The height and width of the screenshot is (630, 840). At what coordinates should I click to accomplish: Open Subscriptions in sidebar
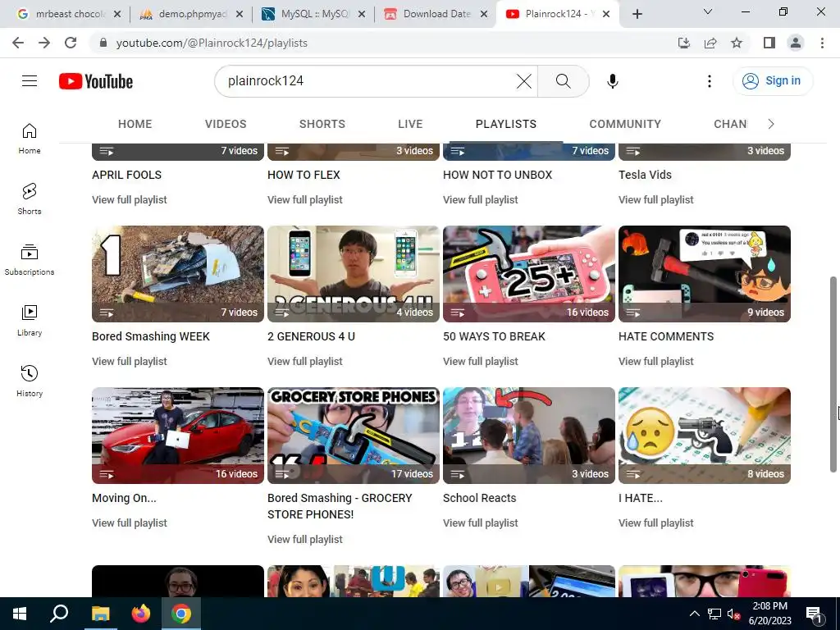pyautogui.click(x=30, y=260)
